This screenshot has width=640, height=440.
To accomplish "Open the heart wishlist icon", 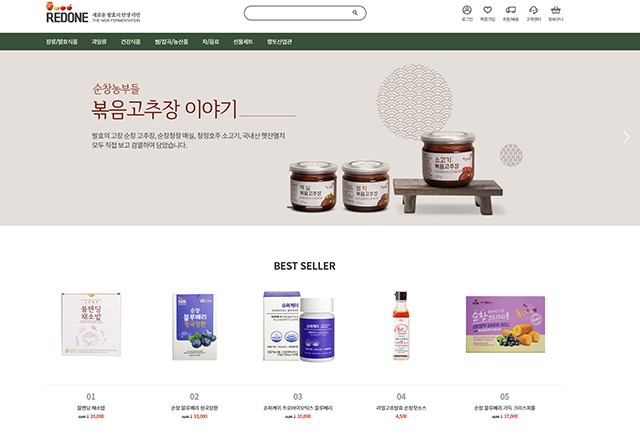I will pyautogui.click(x=487, y=10).
